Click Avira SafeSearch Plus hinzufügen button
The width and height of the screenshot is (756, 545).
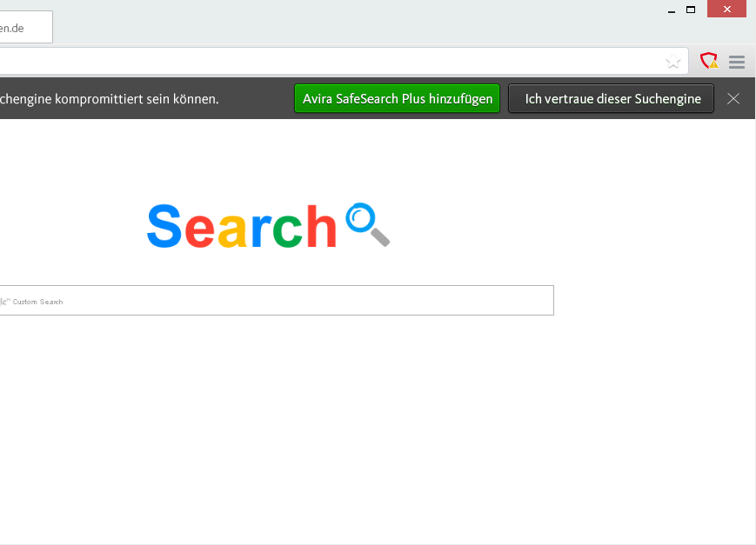coord(398,99)
